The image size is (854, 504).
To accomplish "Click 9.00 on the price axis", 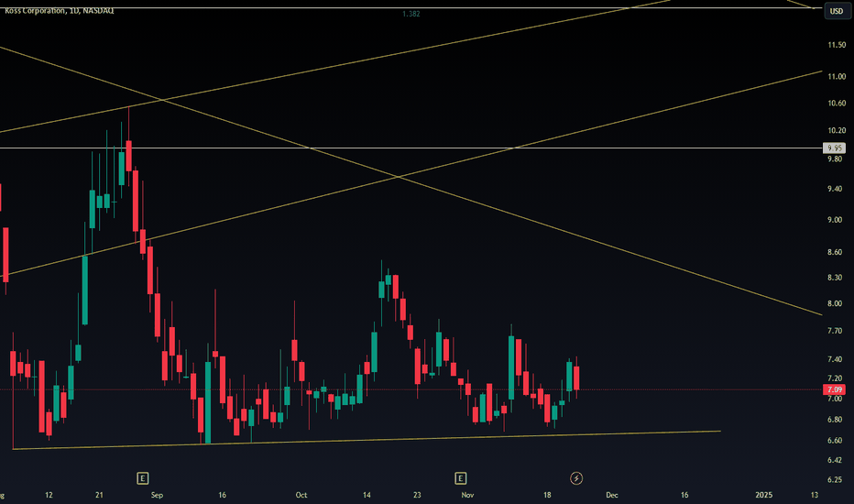I will tap(835, 220).
